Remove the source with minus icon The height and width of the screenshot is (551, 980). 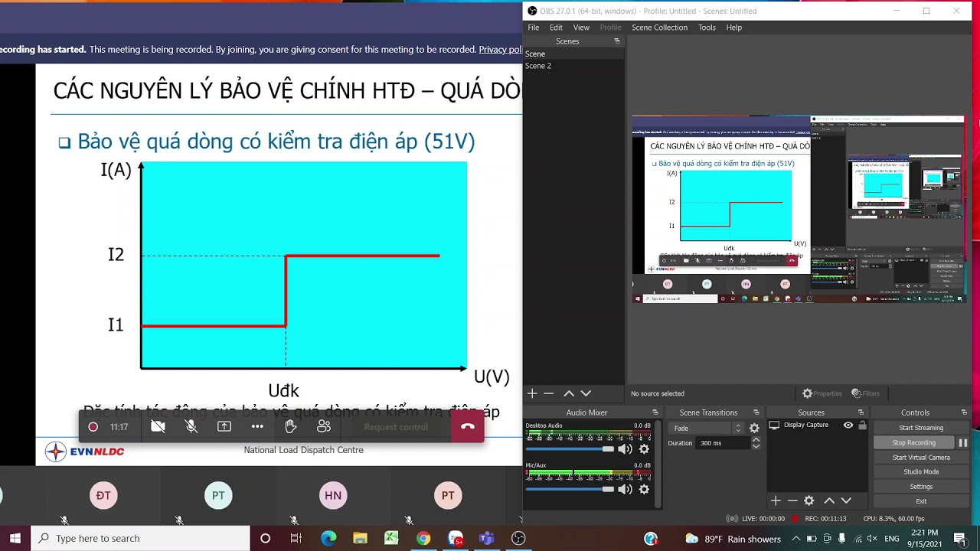[x=792, y=500]
